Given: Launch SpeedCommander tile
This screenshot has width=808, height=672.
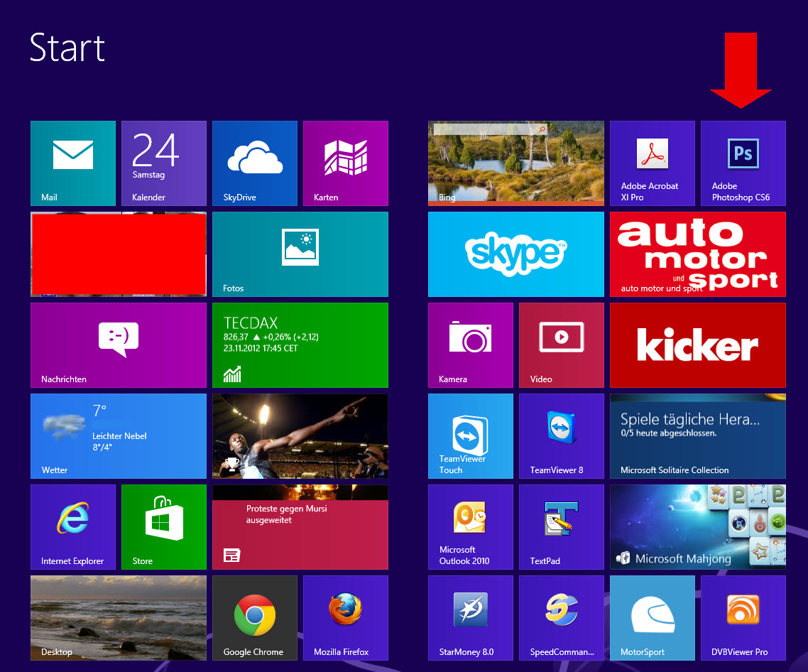Looking at the screenshot, I should click(x=562, y=618).
